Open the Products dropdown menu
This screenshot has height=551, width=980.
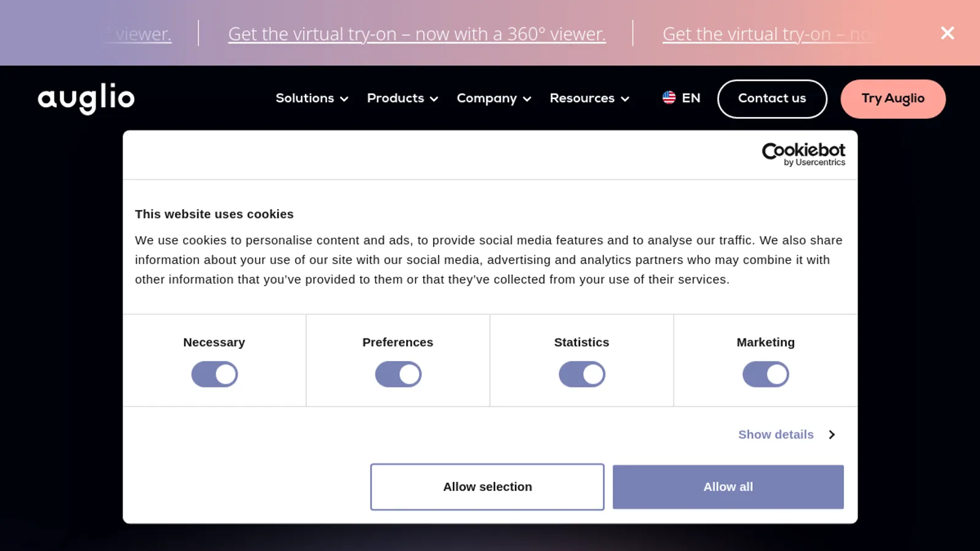(402, 99)
